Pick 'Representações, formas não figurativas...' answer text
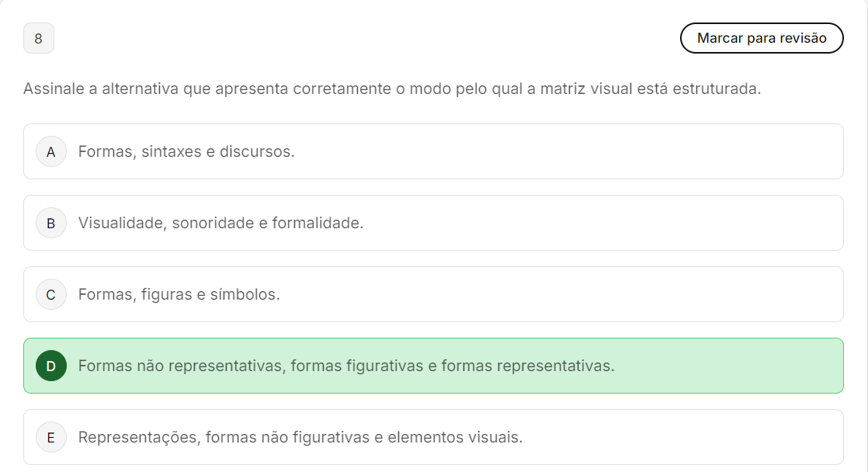 [x=300, y=437]
